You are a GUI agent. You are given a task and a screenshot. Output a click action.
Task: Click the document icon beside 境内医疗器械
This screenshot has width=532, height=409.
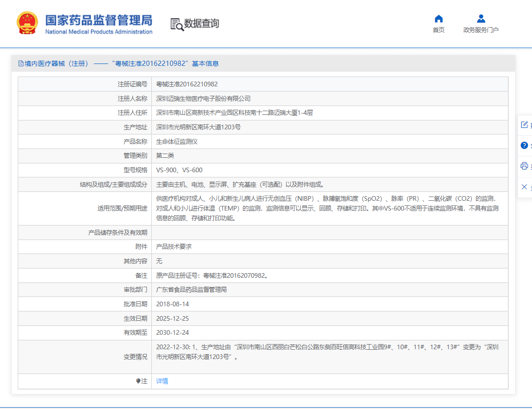click(21, 63)
